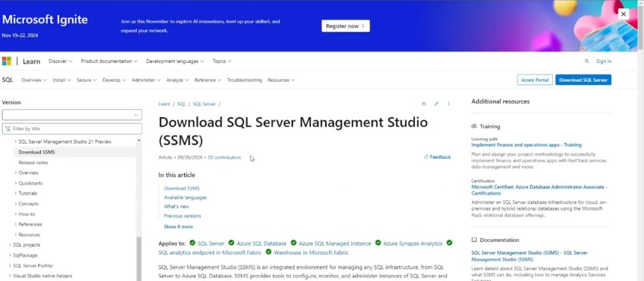The width and height of the screenshot is (644, 281).
Task: Open the Version combo box
Action: pyautogui.click(x=72, y=115)
